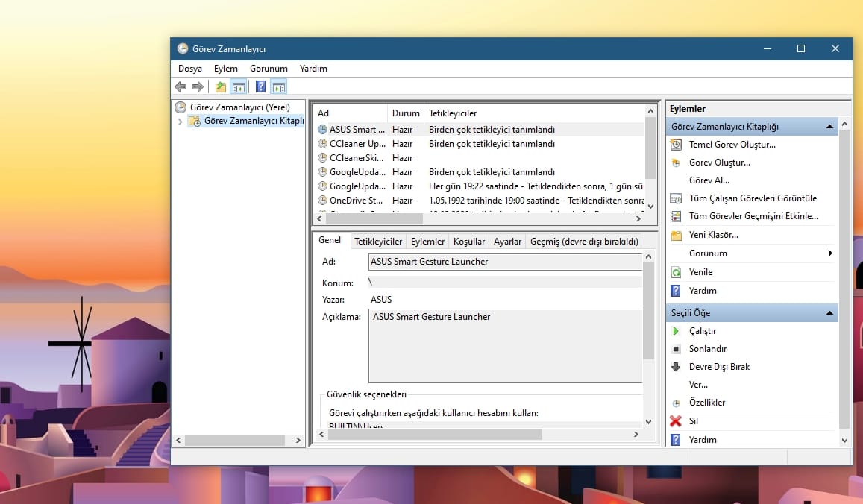Click the Yeni Klasör folder icon
Viewport: 863px width, 504px height.
click(x=676, y=235)
